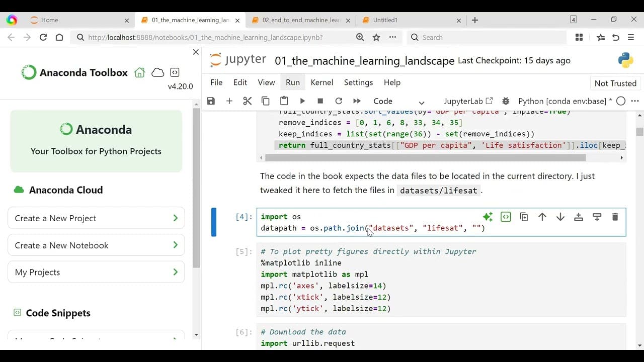Switch to 02_end_to_end_machine_learning tab
644x362 pixels.
point(301,20)
